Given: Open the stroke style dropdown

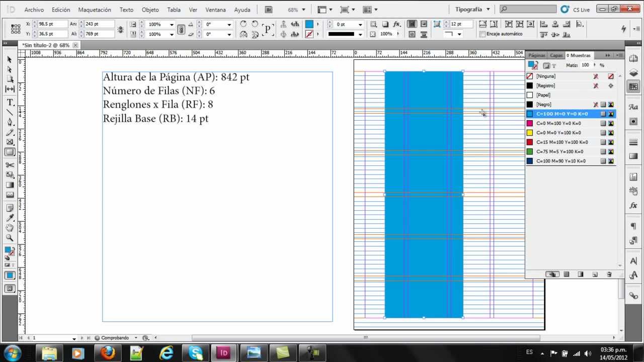Looking at the screenshot, I should click(360, 34).
